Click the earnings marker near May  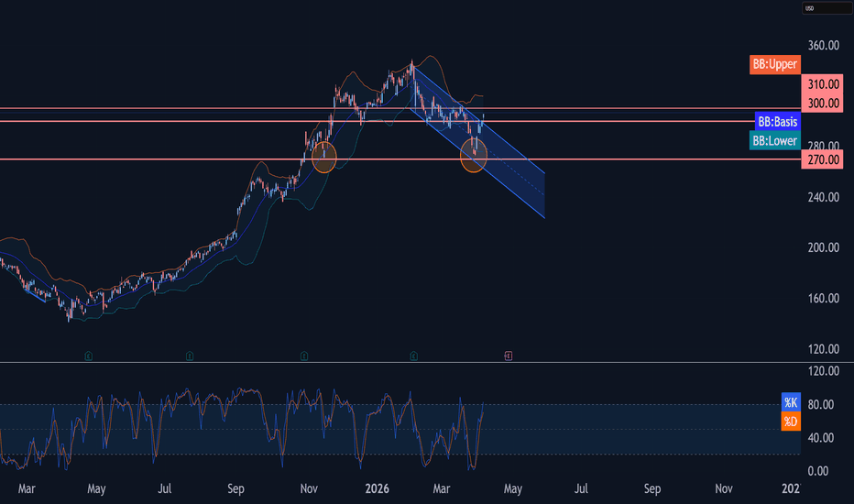pyautogui.click(x=88, y=356)
